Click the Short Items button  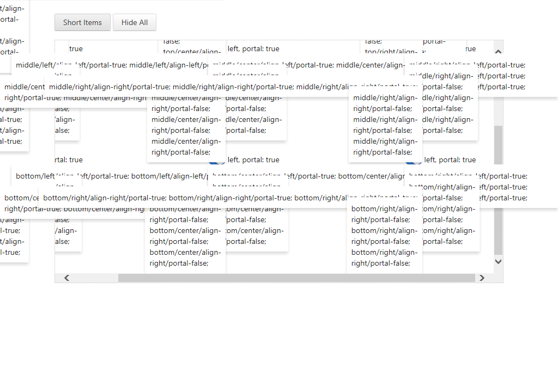82,22
